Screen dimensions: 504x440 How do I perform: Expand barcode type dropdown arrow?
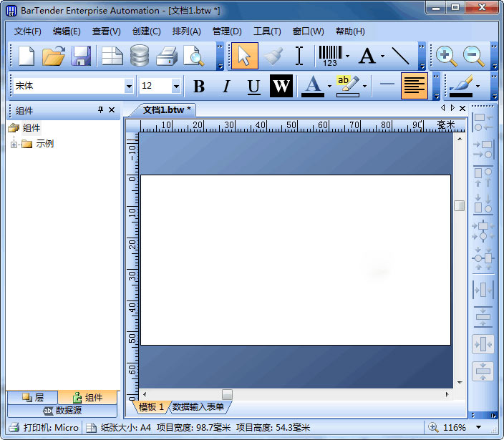pos(347,57)
